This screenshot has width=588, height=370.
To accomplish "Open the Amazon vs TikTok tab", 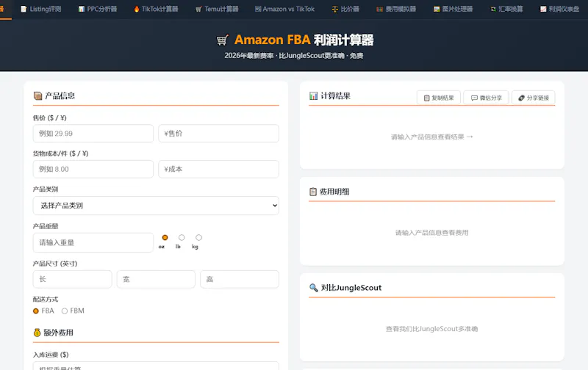I will point(284,9).
